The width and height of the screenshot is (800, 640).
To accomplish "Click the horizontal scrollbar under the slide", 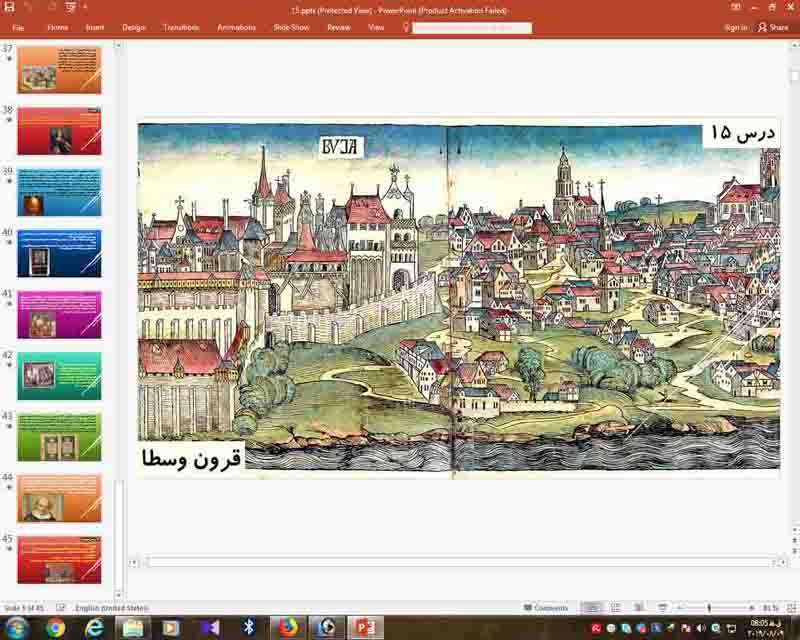I will [458, 562].
